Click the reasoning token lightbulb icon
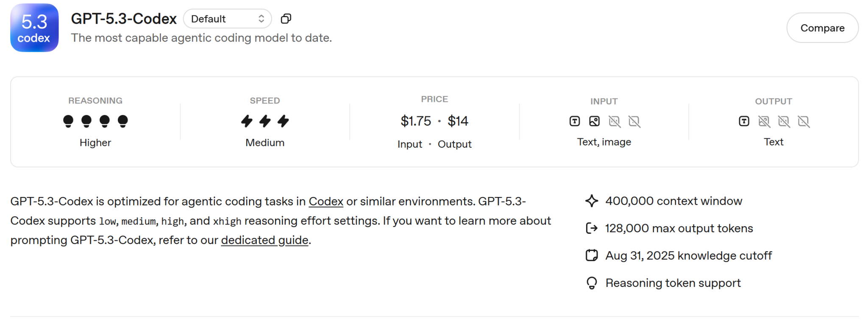 (592, 283)
